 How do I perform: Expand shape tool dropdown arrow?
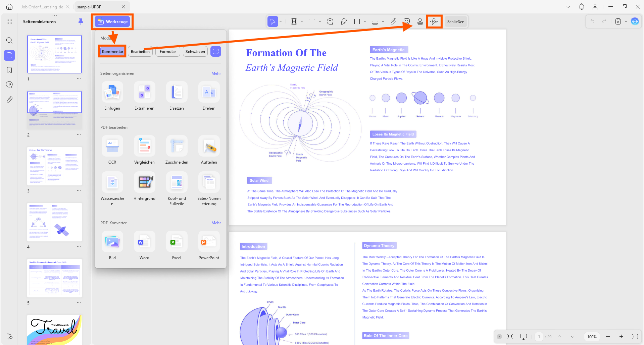pos(365,21)
